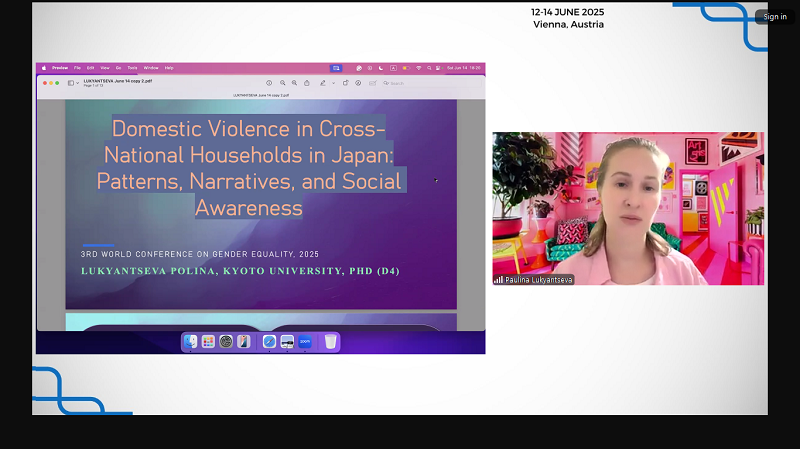Click the Zoom app icon in Dock
Viewport: 800px width, 449px height.
click(305, 342)
